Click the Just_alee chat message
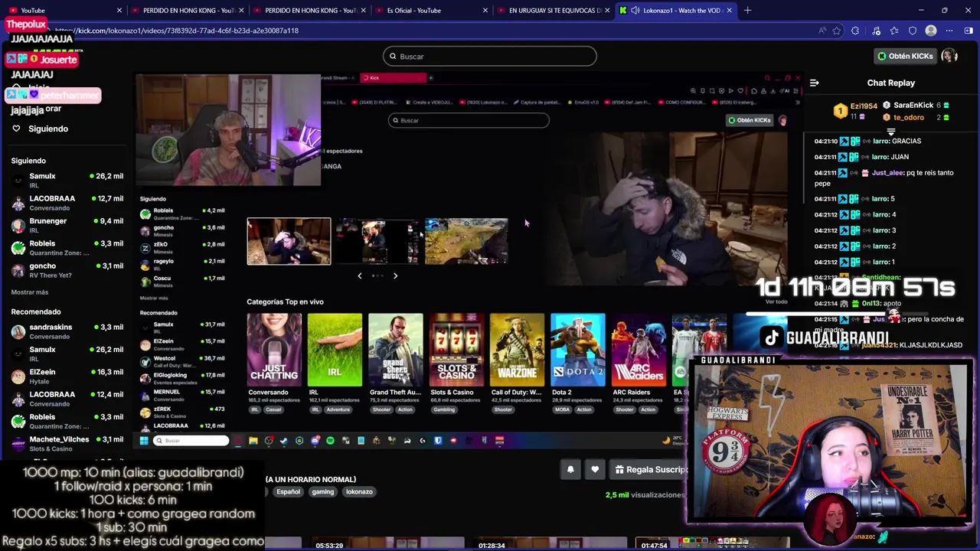This screenshot has height=551, width=980. (x=884, y=178)
